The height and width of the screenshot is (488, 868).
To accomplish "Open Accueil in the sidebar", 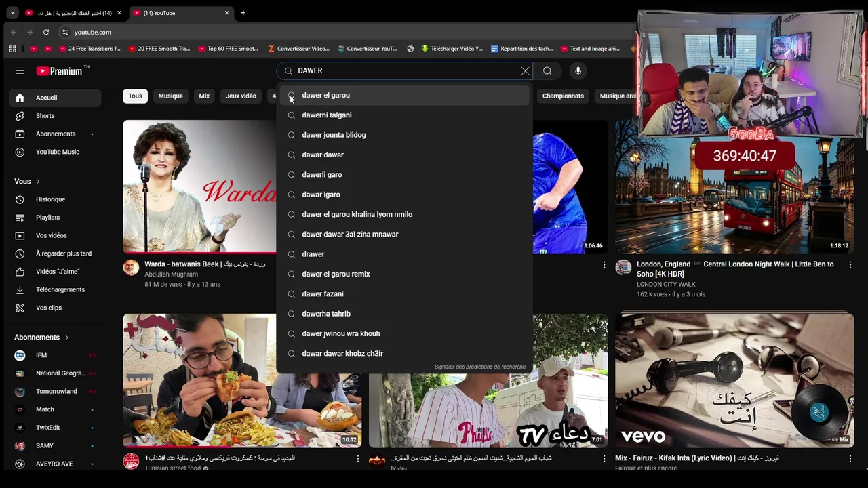I will pyautogui.click(x=55, y=98).
